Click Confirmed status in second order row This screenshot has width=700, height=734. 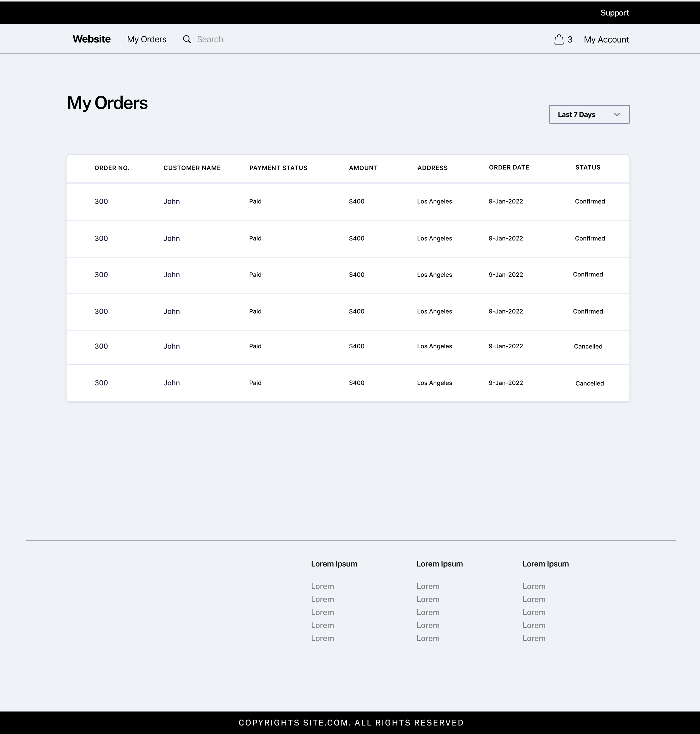tap(590, 238)
